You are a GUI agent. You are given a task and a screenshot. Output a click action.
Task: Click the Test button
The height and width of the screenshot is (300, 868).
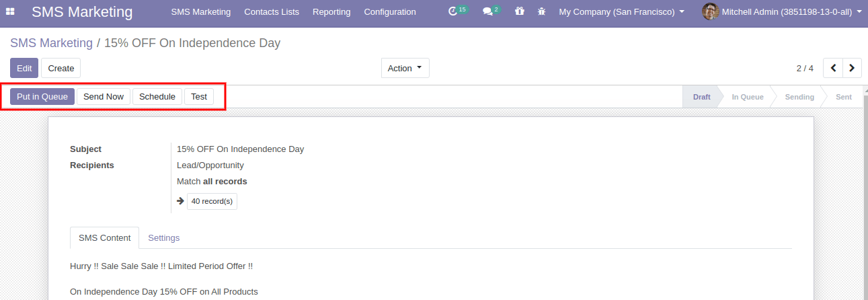point(199,96)
